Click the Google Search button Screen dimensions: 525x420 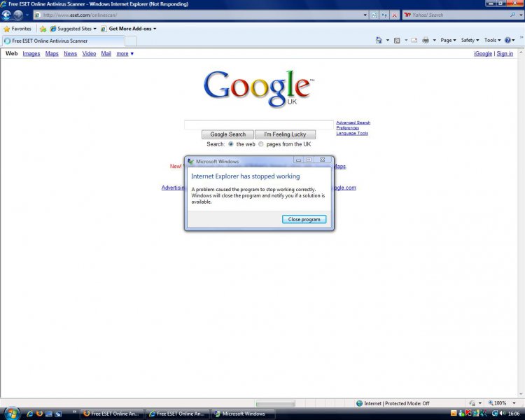[x=227, y=134]
